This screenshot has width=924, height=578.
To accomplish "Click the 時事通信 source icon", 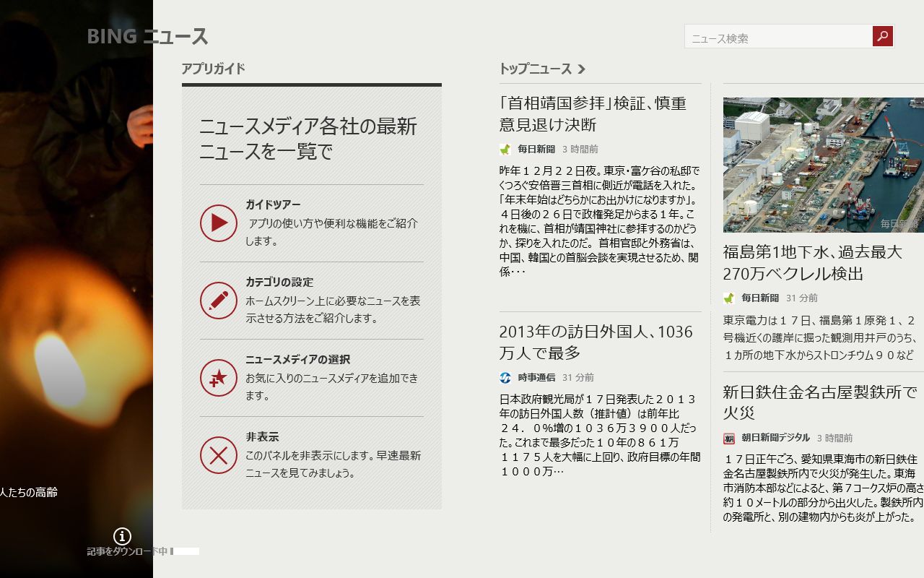I will 505,377.
